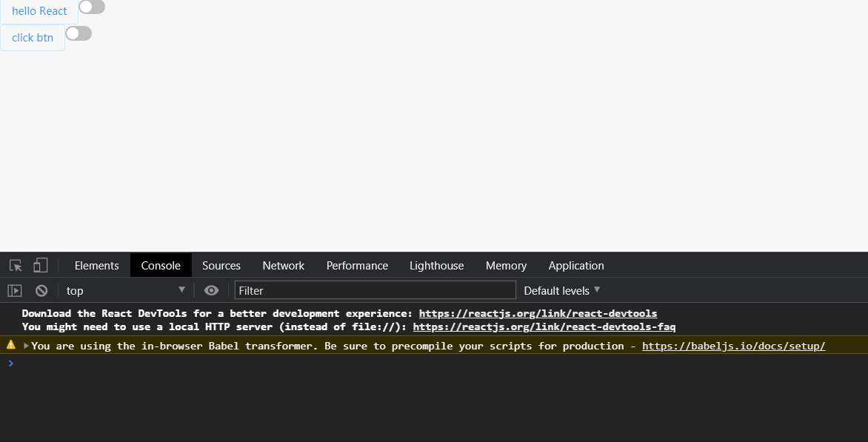
Task: Click the eye icon for live expressions
Action: pyautogui.click(x=211, y=290)
